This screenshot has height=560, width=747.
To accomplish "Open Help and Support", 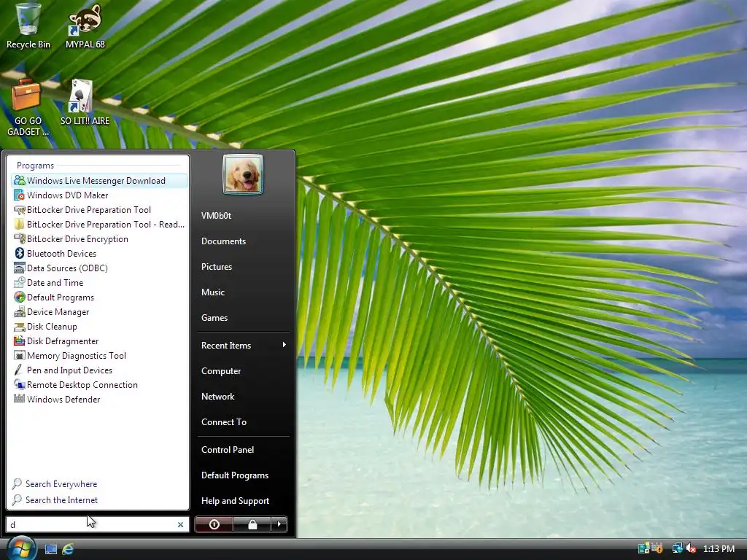I will click(x=236, y=501).
